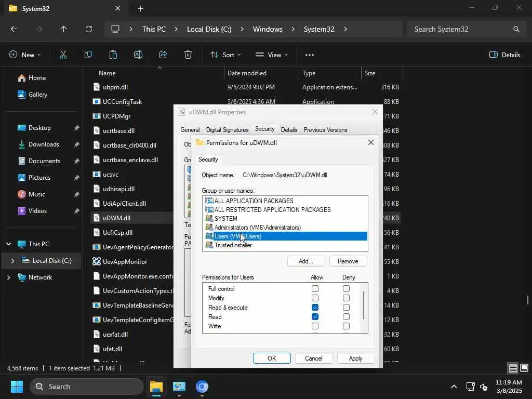532x399 pixels.
Task: Click Apply in Permissions dialog
Action: point(355,358)
